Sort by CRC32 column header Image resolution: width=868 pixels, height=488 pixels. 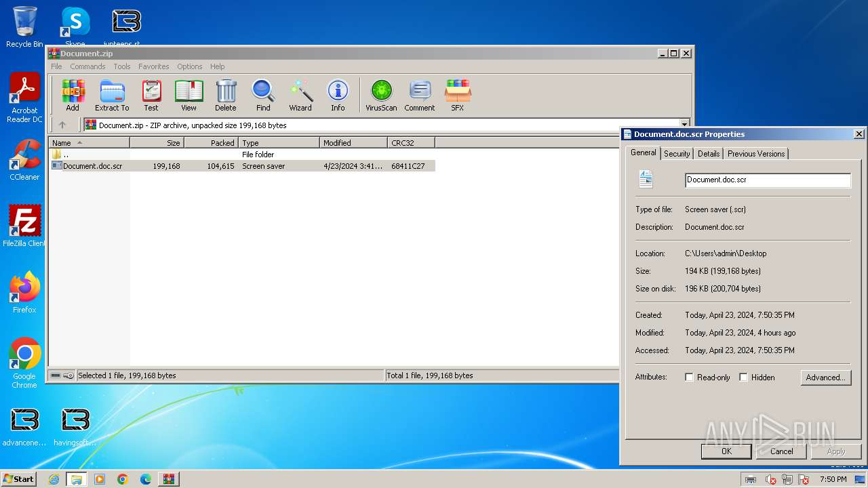411,142
